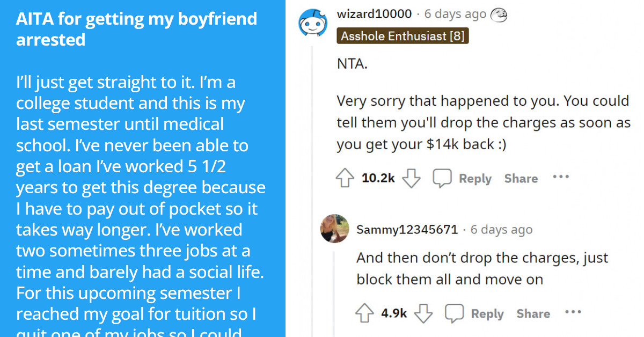The width and height of the screenshot is (644, 337).
Task: Click the 10.2k vote count
Action: point(378,178)
